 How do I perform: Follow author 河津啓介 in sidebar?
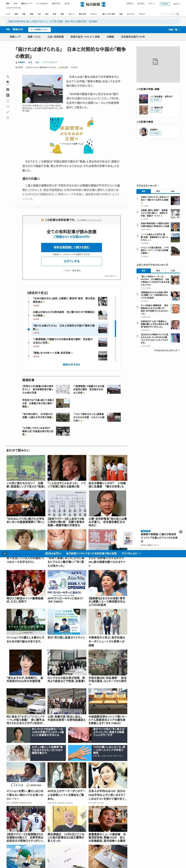tap(155, 133)
